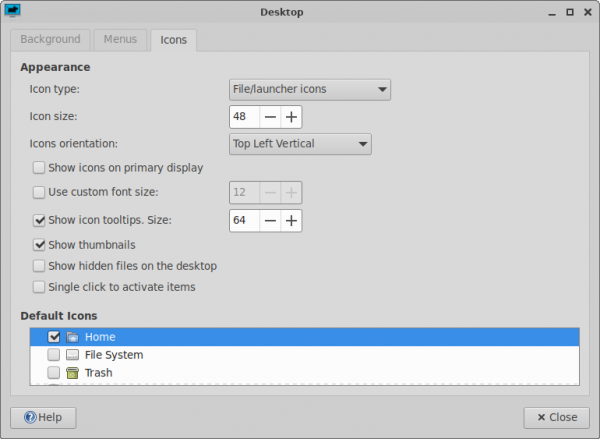Enable Show icons on primary display
The height and width of the screenshot is (439, 600).
pos(39,168)
